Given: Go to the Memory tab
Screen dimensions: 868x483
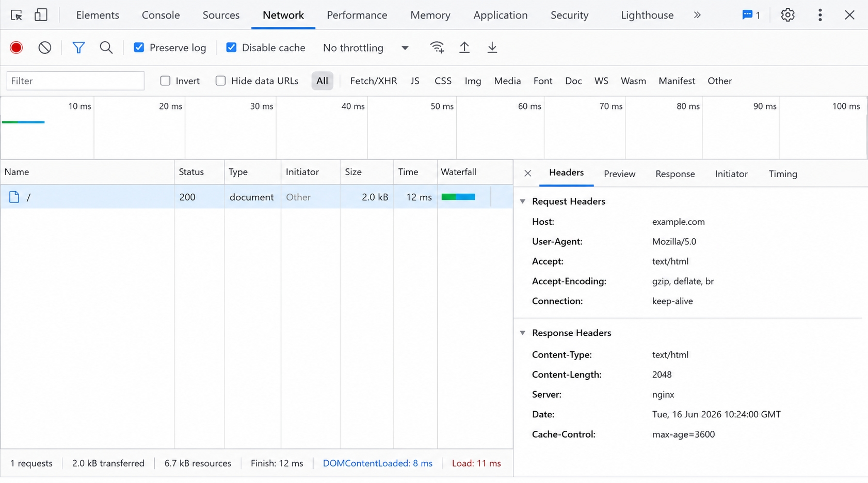Looking at the screenshot, I should (x=430, y=15).
